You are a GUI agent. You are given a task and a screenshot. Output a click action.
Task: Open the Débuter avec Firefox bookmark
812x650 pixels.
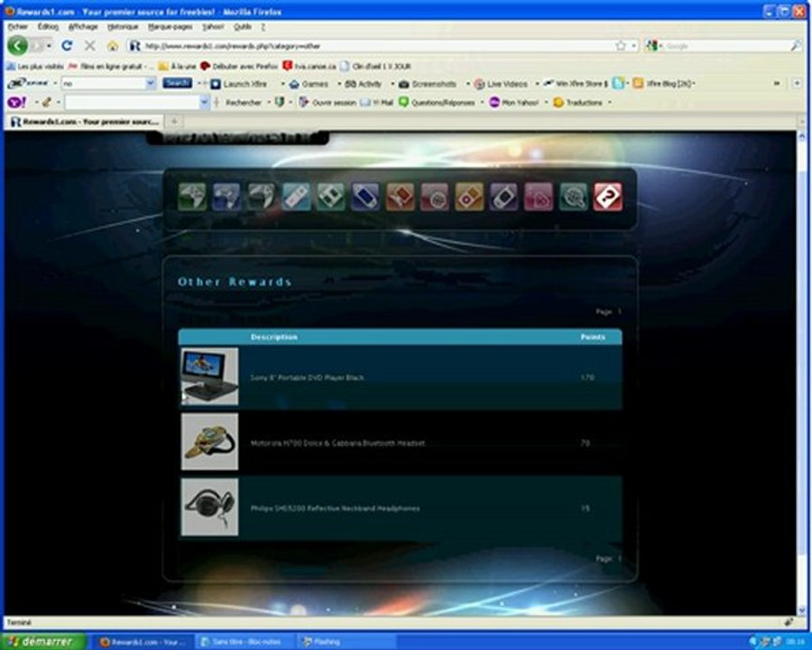(239, 66)
